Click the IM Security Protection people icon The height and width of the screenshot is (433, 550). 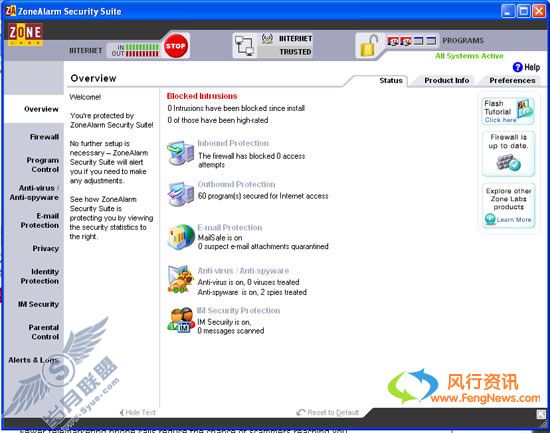(x=181, y=320)
